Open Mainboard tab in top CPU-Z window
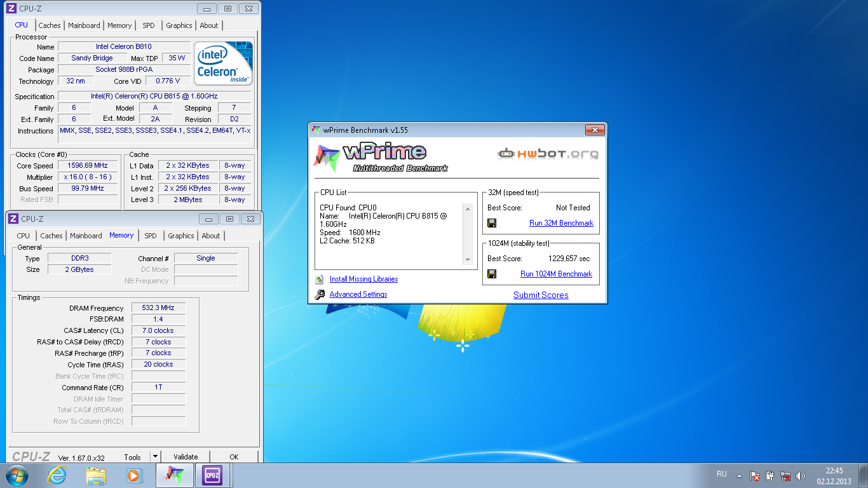Screen dimensions: 868x488 pyautogui.click(x=84, y=25)
